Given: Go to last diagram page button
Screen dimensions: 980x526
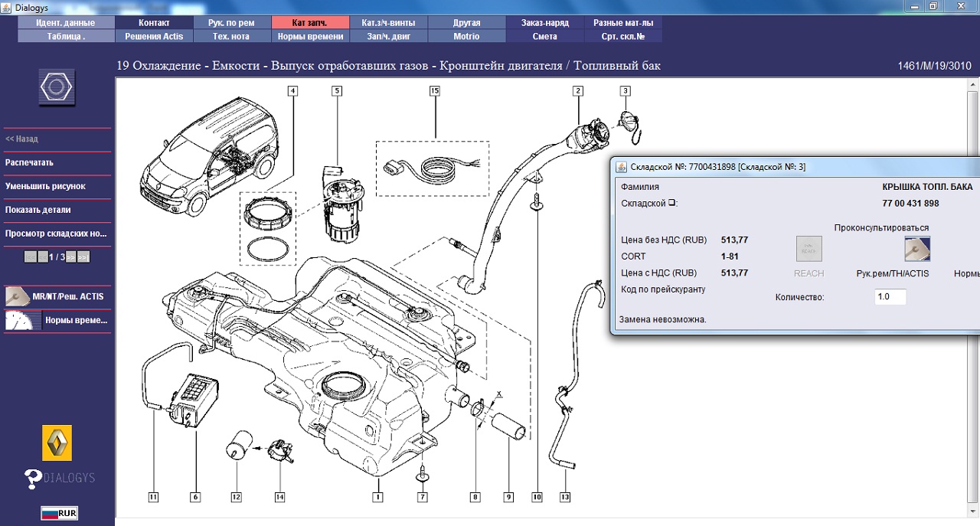Looking at the screenshot, I should 83,257.
